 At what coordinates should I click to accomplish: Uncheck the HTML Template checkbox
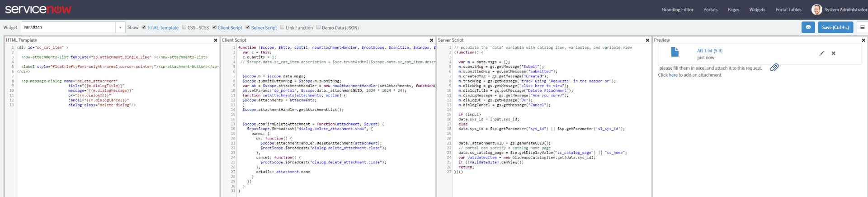click(x=144, y=27)
